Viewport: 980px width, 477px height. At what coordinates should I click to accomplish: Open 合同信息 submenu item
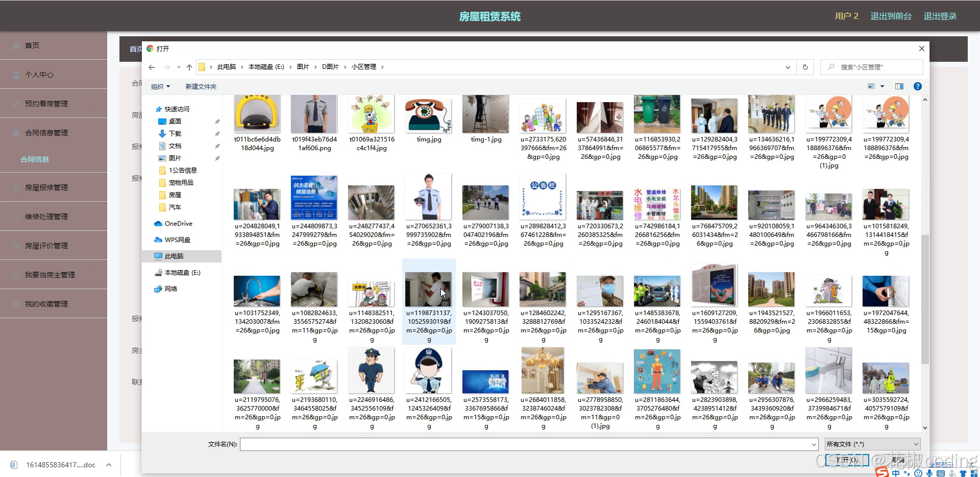(35, 159)
